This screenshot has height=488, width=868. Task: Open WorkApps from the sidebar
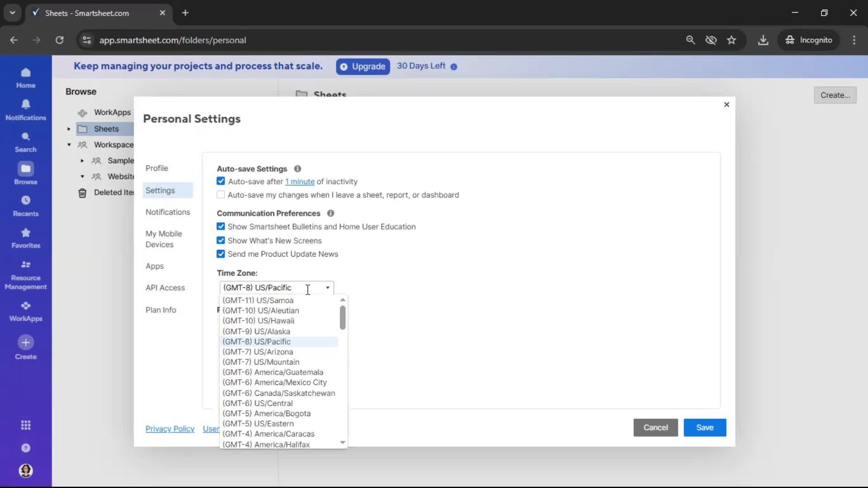[26, 310]
